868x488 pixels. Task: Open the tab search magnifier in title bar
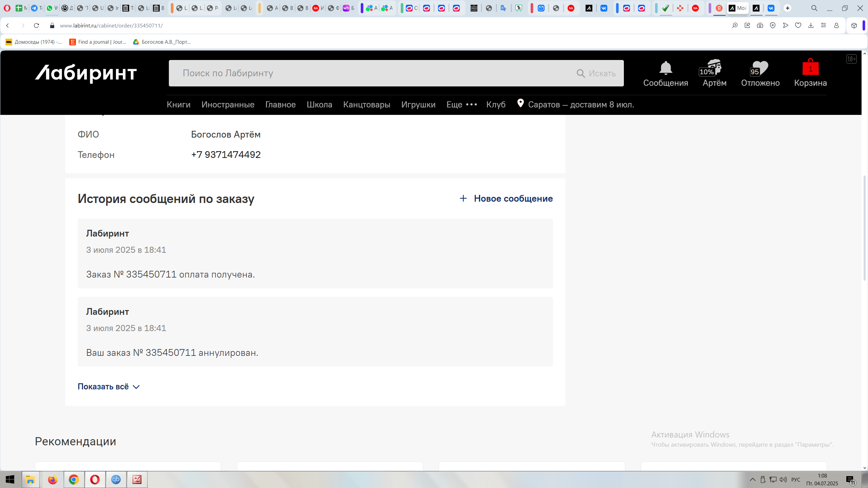pos(814,8)
